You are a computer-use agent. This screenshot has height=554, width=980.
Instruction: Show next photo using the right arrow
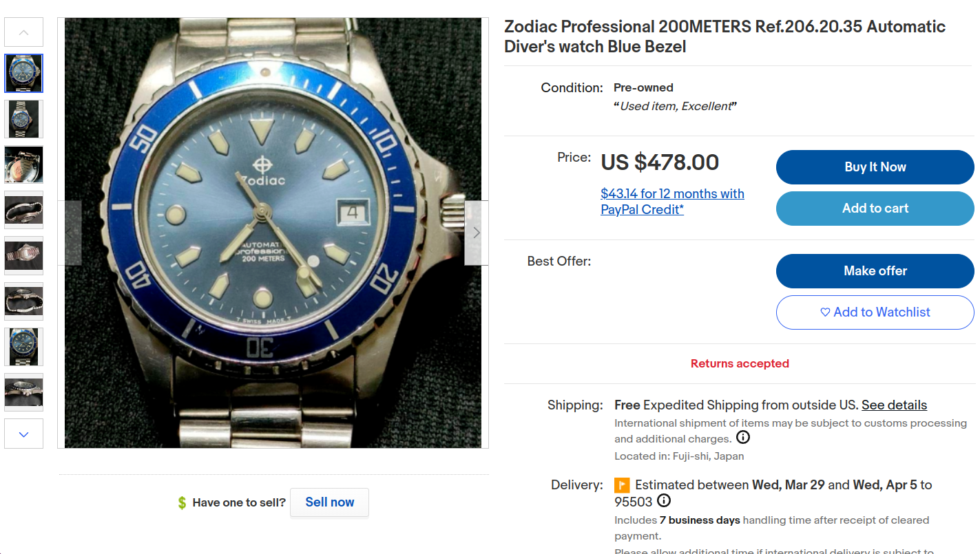click(476, 233)
